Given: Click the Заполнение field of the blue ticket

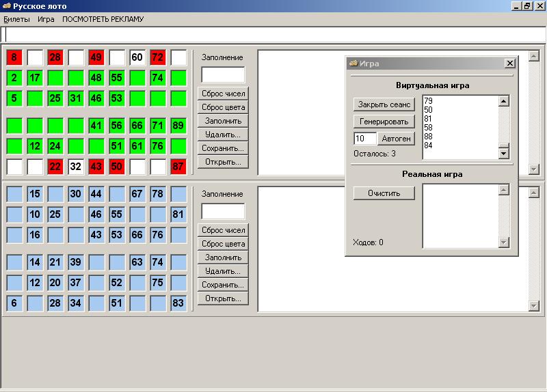Looking at the screenshot, I should (x=223, y=211).
